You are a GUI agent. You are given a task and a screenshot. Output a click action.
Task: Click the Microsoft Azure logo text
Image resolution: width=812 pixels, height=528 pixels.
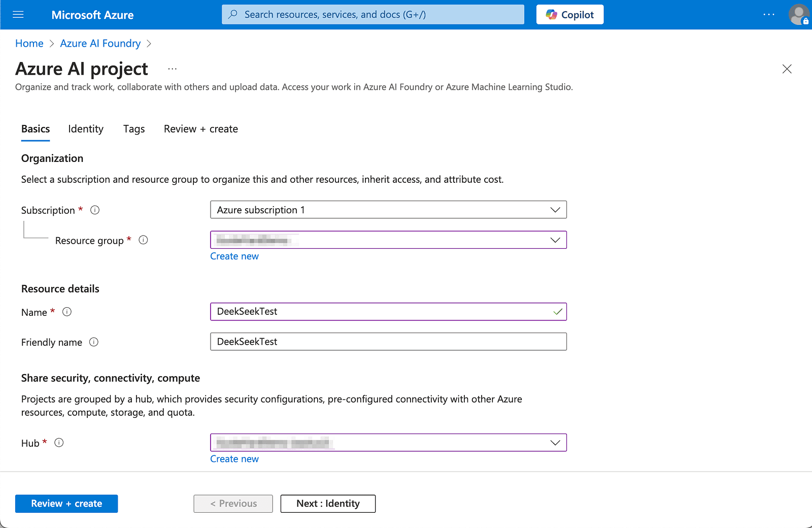click(92, 15)
